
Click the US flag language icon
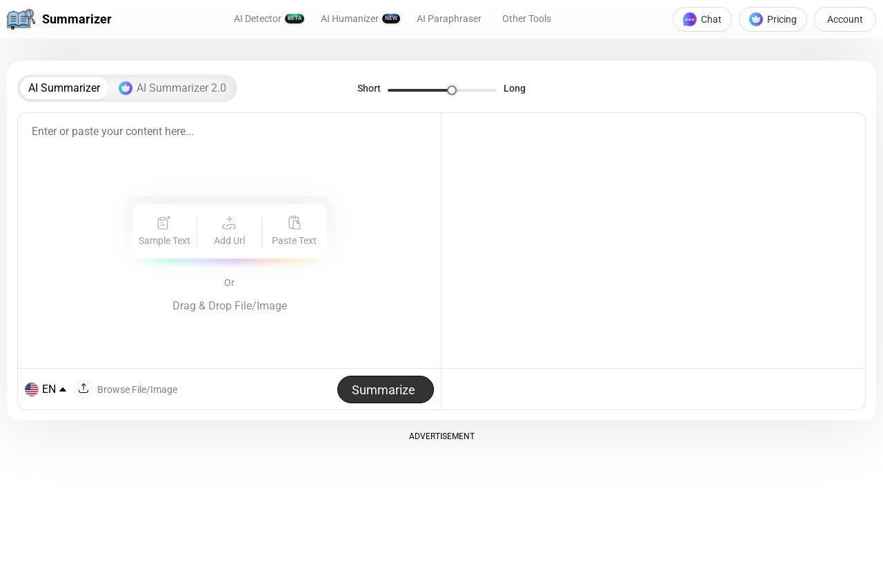(32, 389)
